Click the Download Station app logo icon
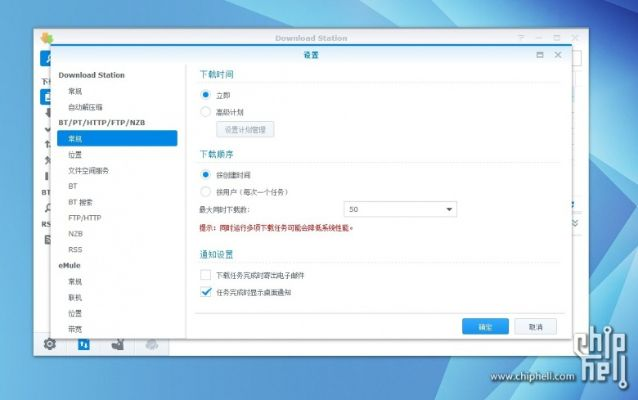This screenshot has width=638, height=400. pos(47,38)
